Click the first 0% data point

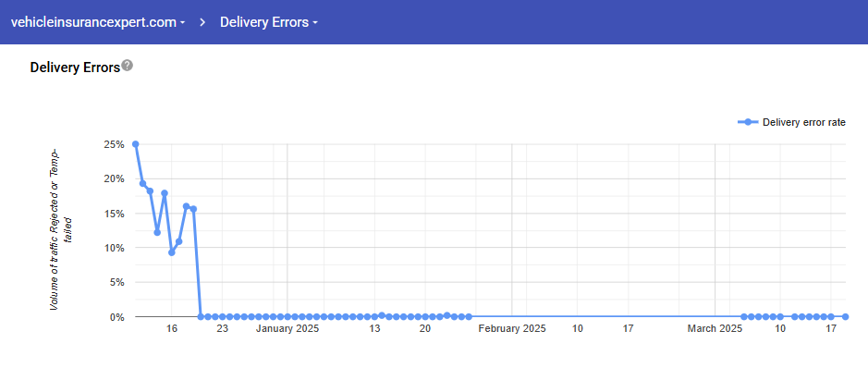point(201,316)
